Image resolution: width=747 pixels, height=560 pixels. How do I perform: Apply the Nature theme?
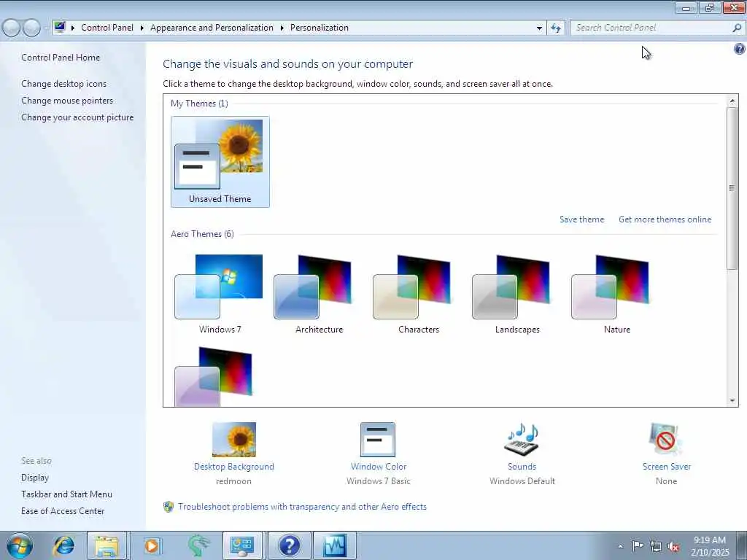pyautogui.click(x=616, y=294)
